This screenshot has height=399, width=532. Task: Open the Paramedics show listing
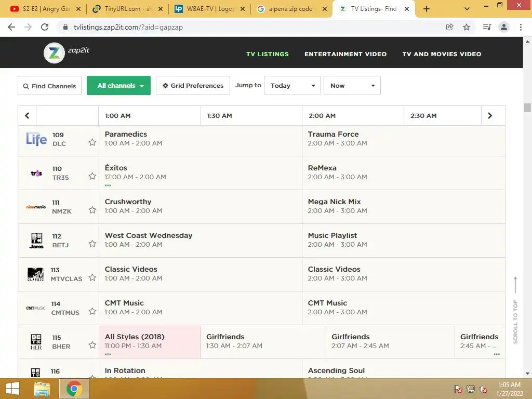tap(200, 141)
